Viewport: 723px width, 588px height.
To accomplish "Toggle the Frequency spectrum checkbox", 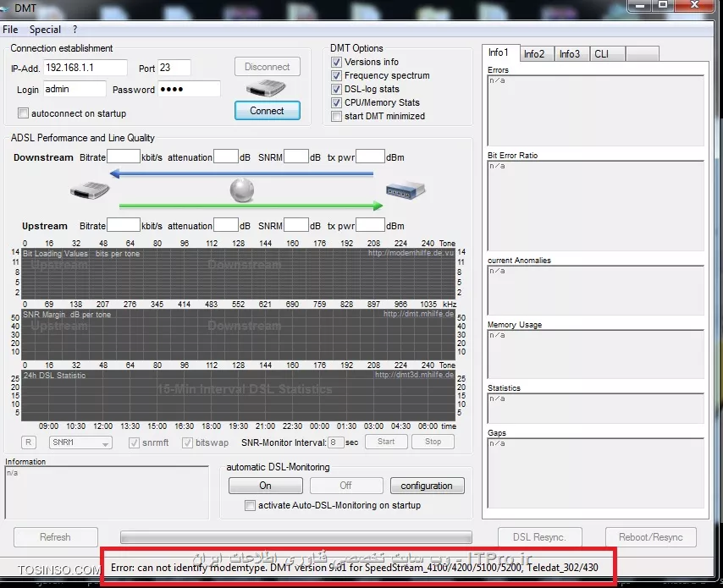I will coord(337,75).
